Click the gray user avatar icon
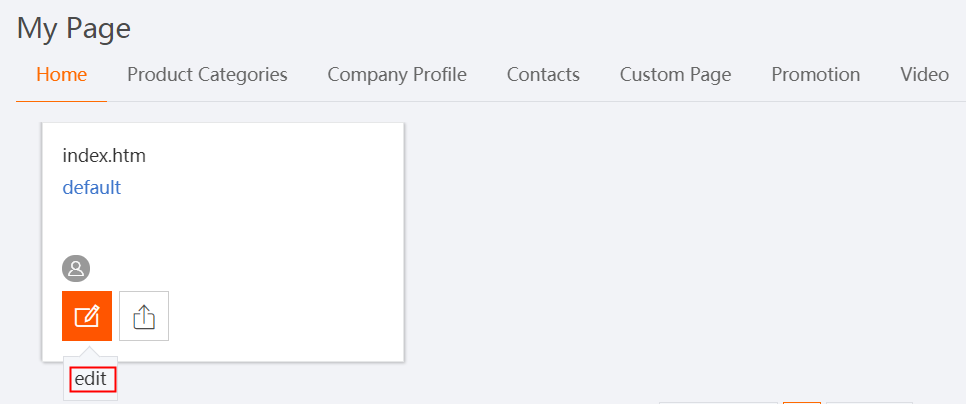The height and width of the screenshot is (404, 966). pyautogui.click(x=76, y=269)
